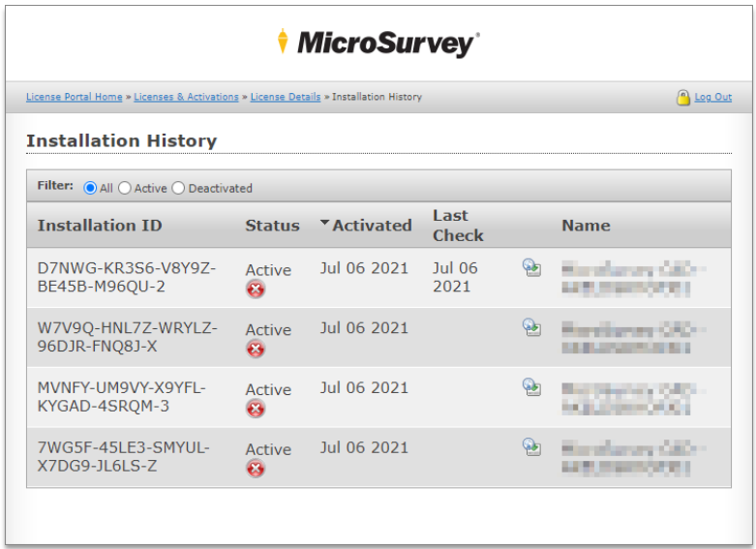
Task: Click the check-in icon in MVNFY row
Action: (531, 387)
